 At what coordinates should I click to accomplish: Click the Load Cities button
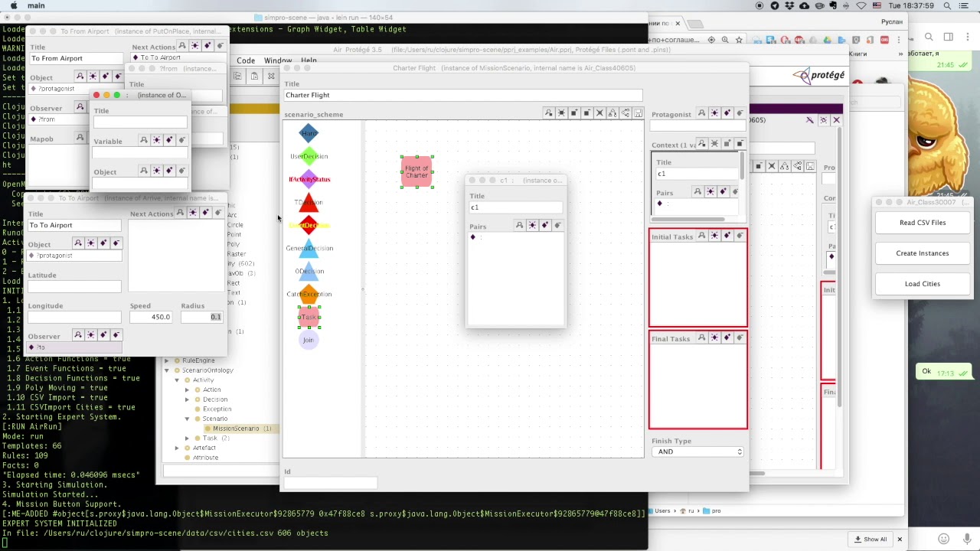click(x=923, y=284)
